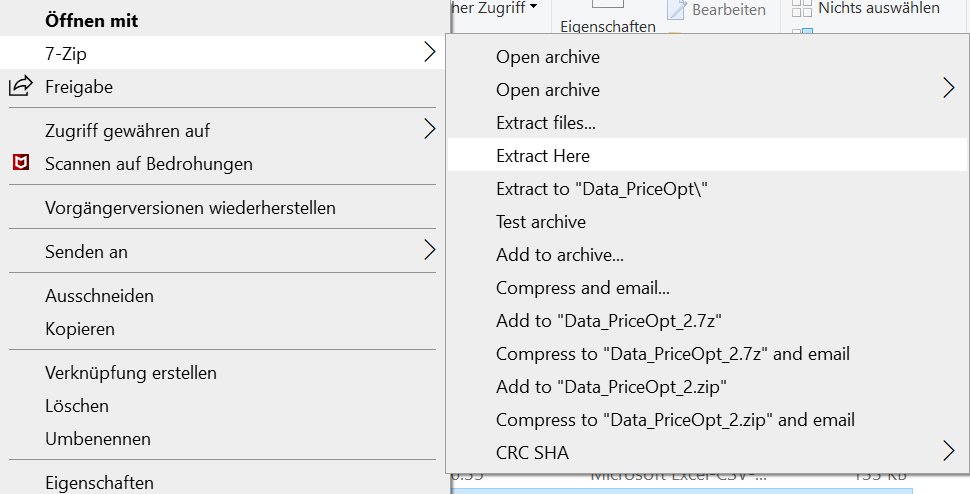Expand the Zugriff gewähren auf submenu
This screenshot has width=970, height=494.
(x=429, y=130)
